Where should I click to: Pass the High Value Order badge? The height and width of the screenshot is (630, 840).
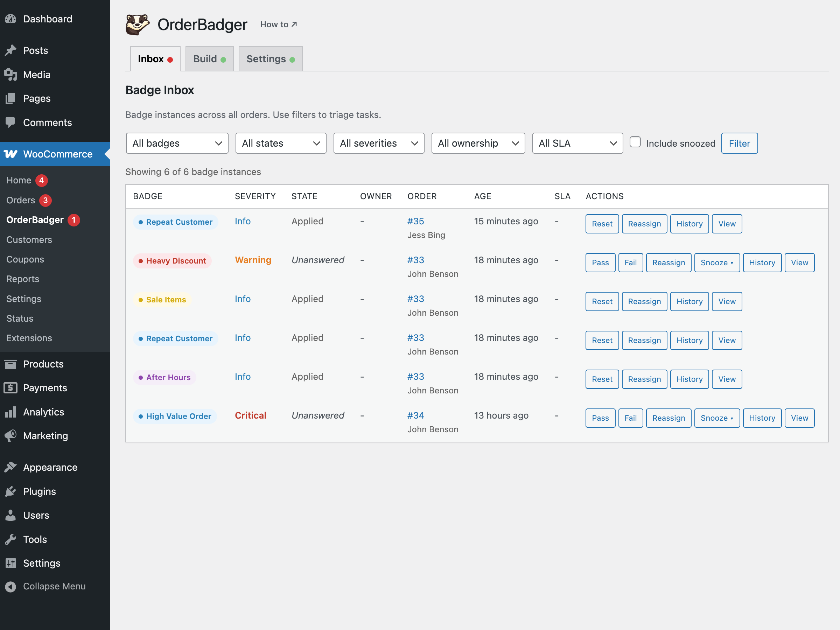coord(600,418)
